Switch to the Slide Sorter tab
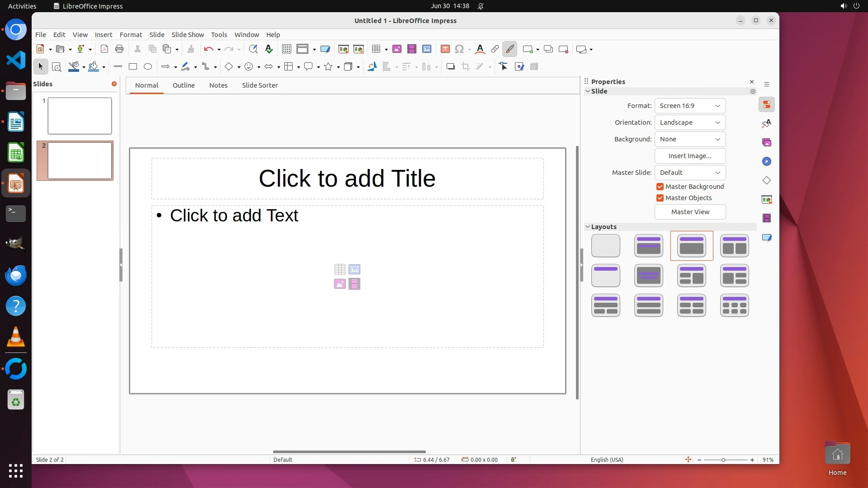The width and height of the screenshot is (868, 488). coord(259,85)
